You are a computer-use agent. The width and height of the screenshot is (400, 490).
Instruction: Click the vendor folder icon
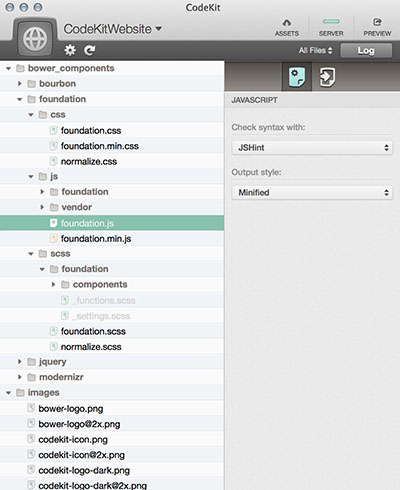point(54,207)
